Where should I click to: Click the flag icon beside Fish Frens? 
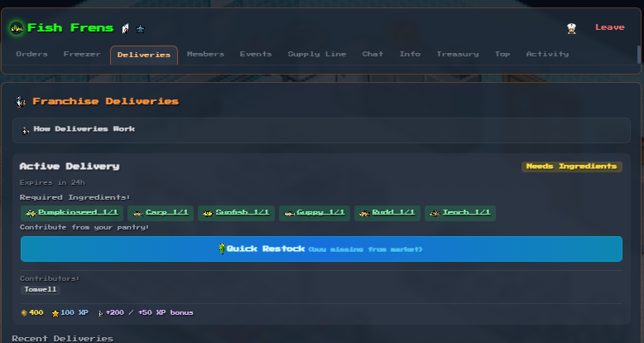pos(126,28)
